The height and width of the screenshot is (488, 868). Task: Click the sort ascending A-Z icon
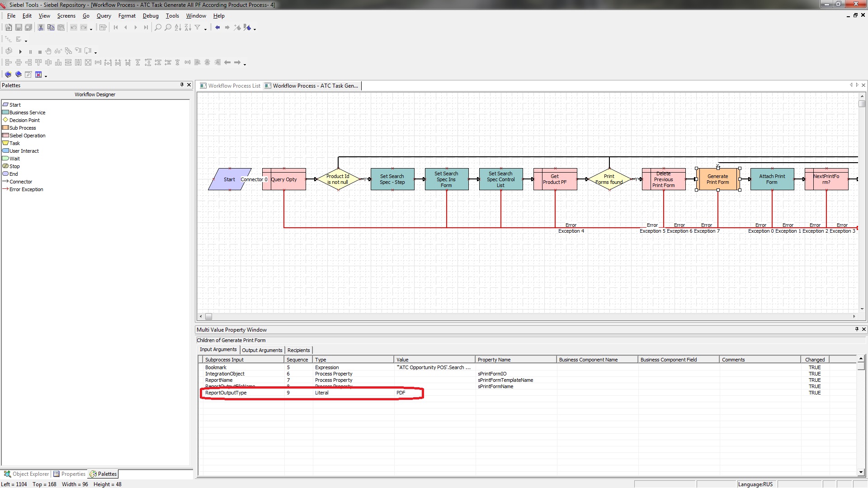coord(178,28)
